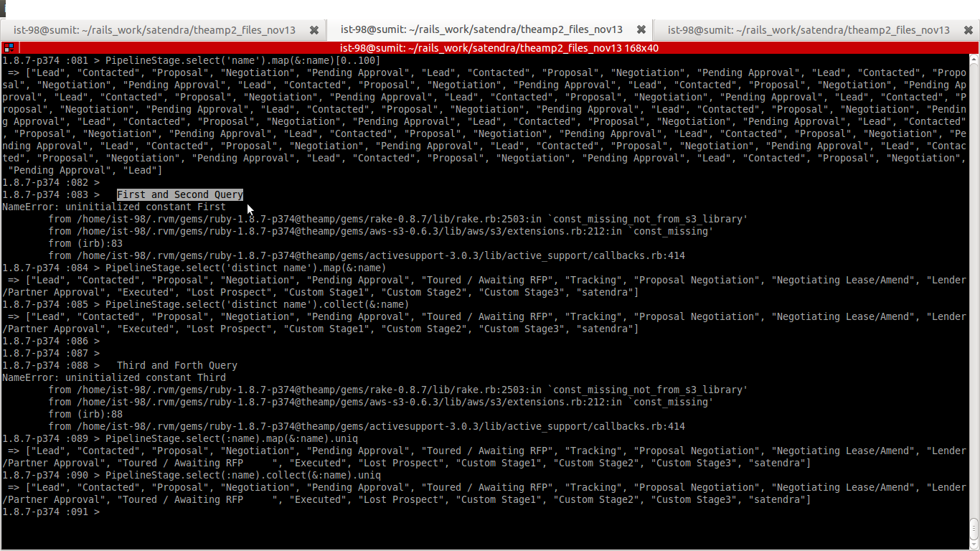The height and width of the screenshot is (551, 980).
Task: Close the leftmost terminal tab
Action: click(314, 30)
